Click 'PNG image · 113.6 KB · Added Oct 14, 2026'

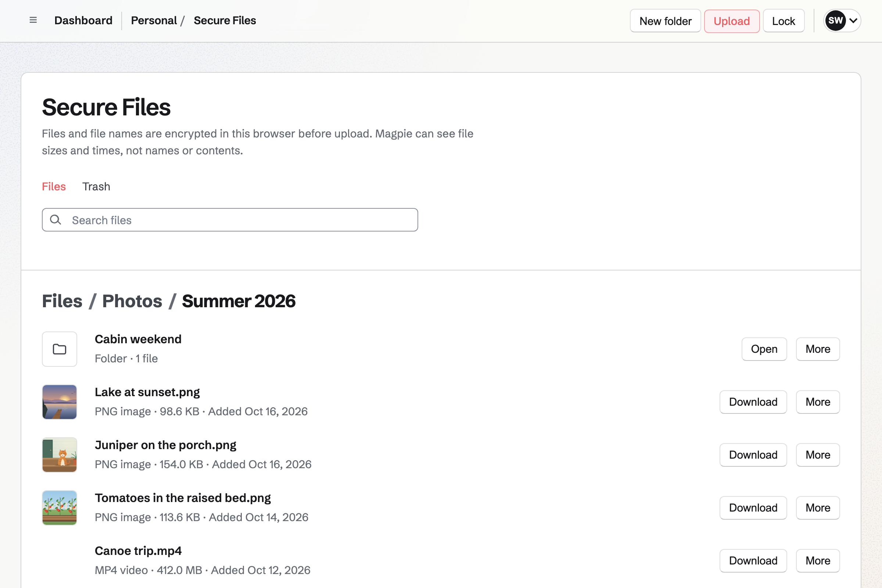[201, 517]
